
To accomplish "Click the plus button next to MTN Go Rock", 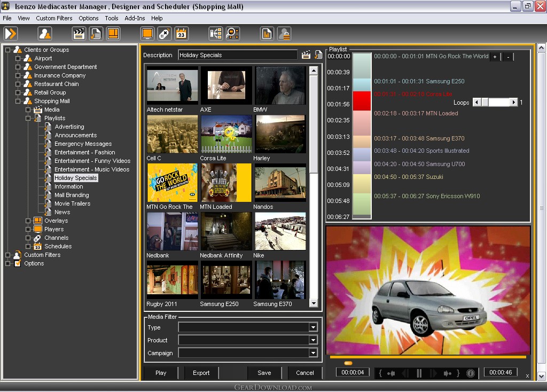I will pos(495,57).
